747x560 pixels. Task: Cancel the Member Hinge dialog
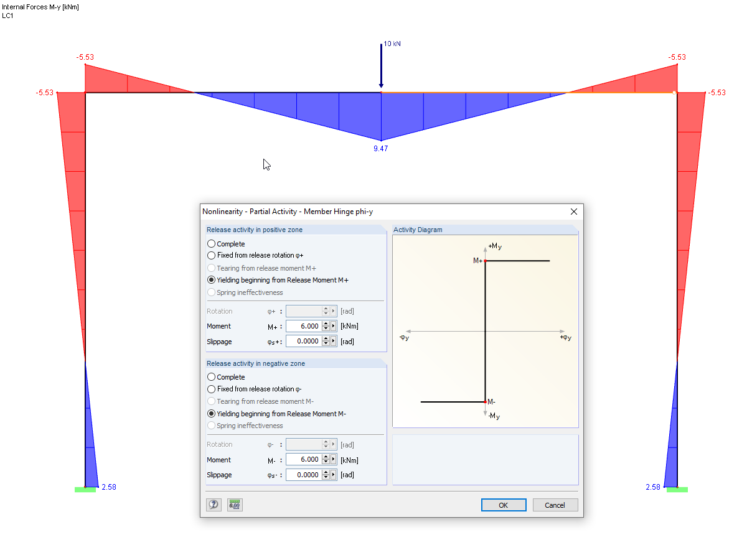pyautogui.click(x=555, y=505)
